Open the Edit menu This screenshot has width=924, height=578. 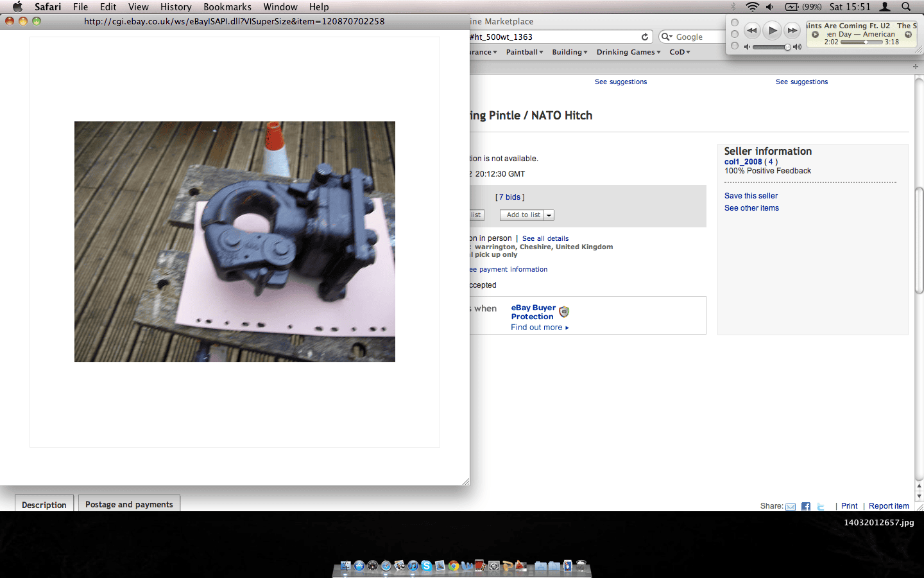(x=108, y=6)
